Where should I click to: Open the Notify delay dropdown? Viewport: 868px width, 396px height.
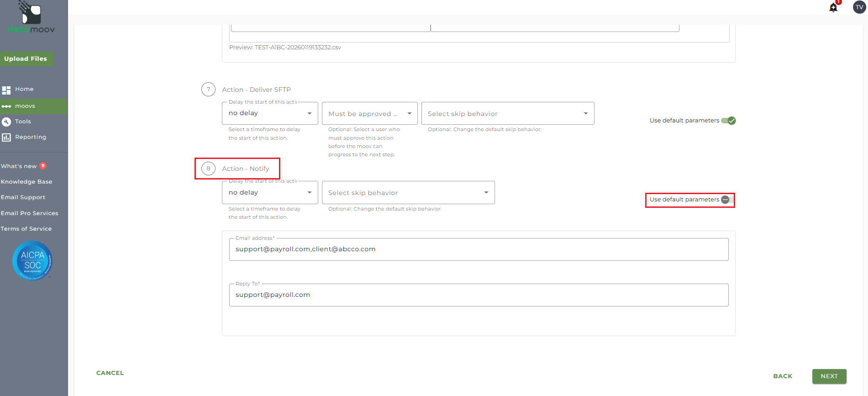tap(270, 192)
